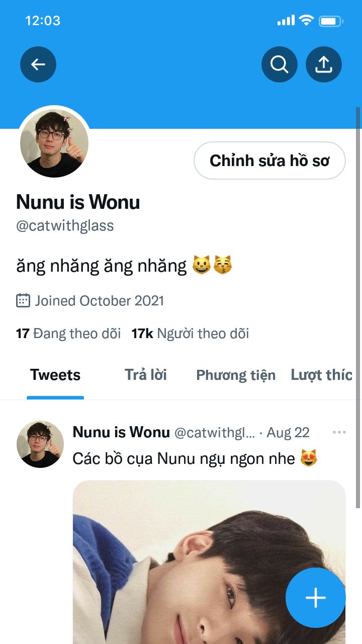
Task: Click the @catwithglass profile handle
Action: (65, 226)
